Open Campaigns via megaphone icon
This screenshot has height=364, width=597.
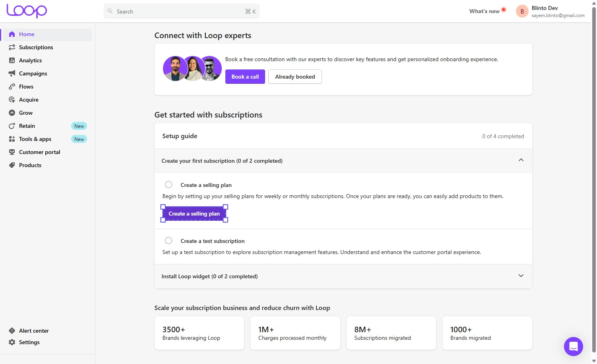click(x=12, y=73)
